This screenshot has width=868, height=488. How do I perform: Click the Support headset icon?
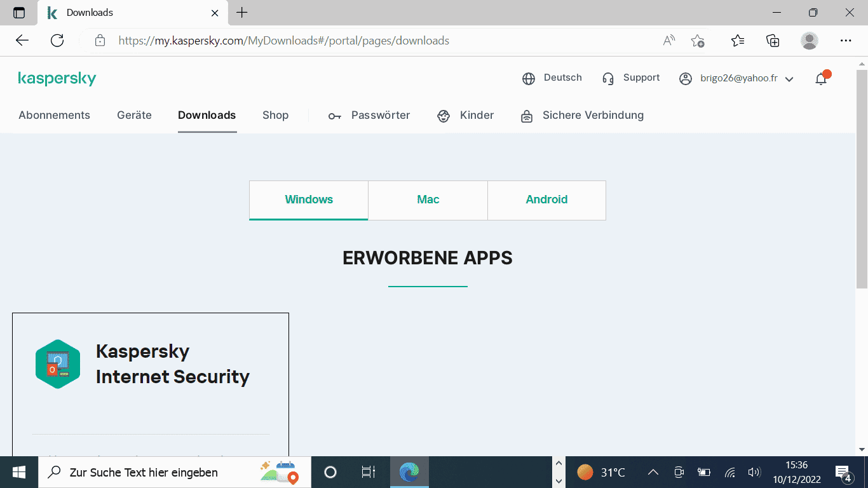[x=608, y=79]
